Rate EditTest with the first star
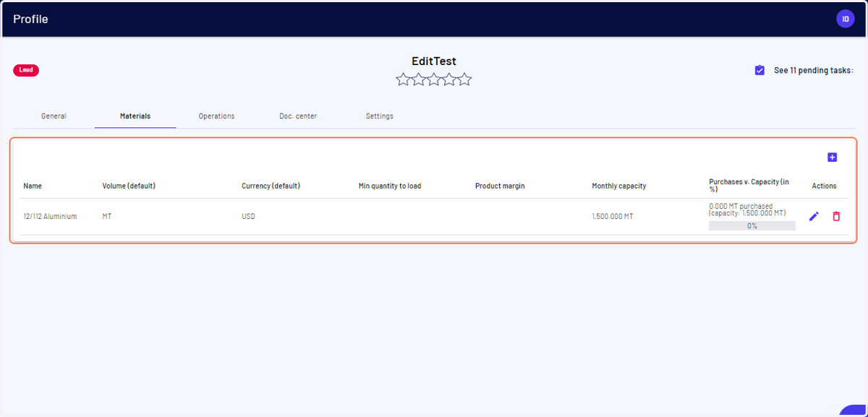Image resolution: width=868 pixels, height=417 pixels. click(x=403, y=79)
